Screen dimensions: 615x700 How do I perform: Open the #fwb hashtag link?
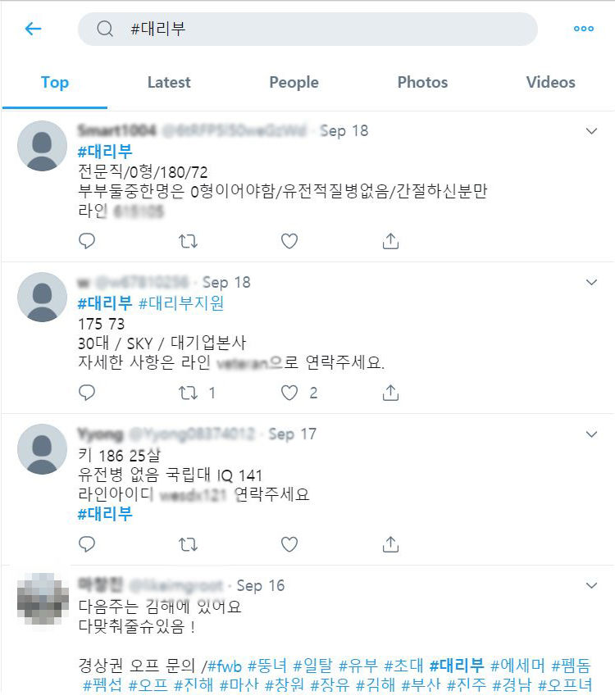225,666
